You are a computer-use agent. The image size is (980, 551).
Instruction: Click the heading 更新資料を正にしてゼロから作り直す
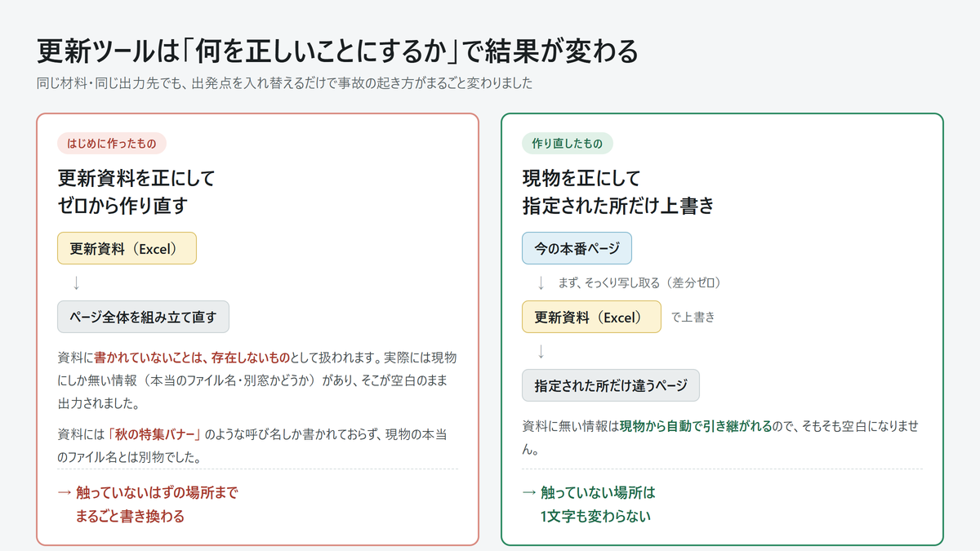coord(136,192)
